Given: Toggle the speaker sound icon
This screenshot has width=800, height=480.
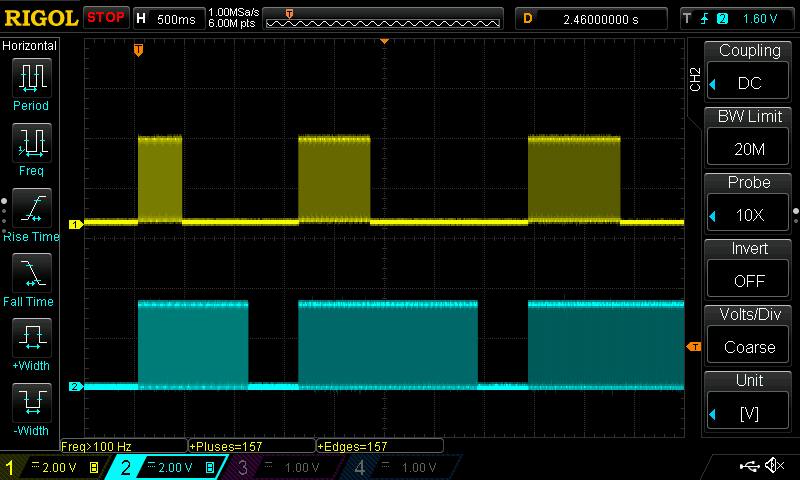Looking at the screenshot, I should [774, 466].
